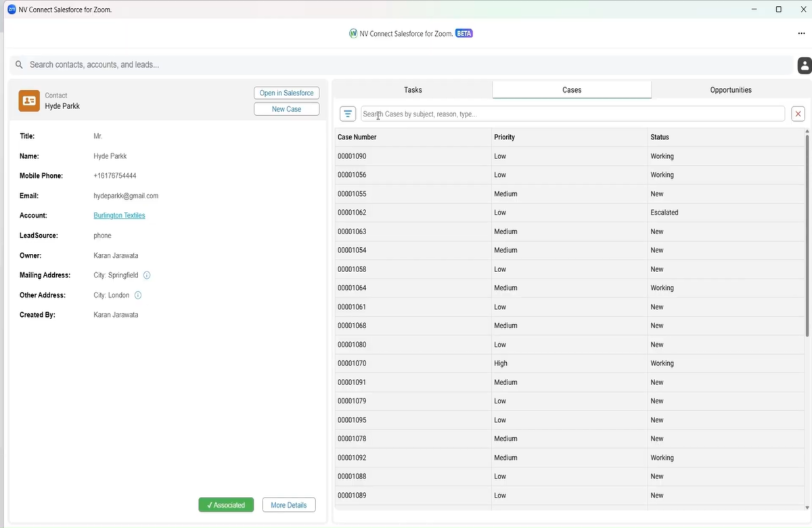Open the three-dot more options menu
The height and width of the screenshot is (528, 812).
pos(801,33)
